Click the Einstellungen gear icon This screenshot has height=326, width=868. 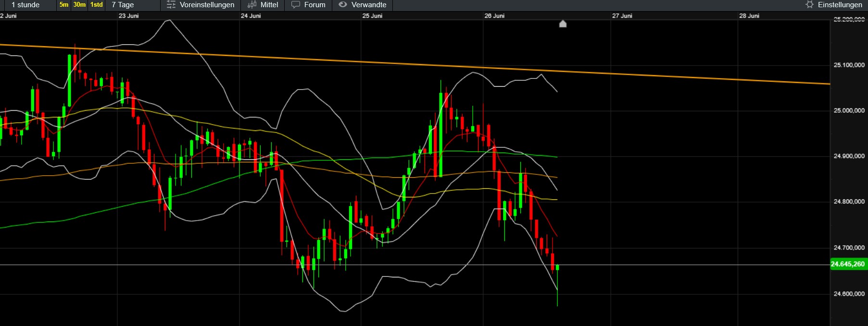(809, 5)
